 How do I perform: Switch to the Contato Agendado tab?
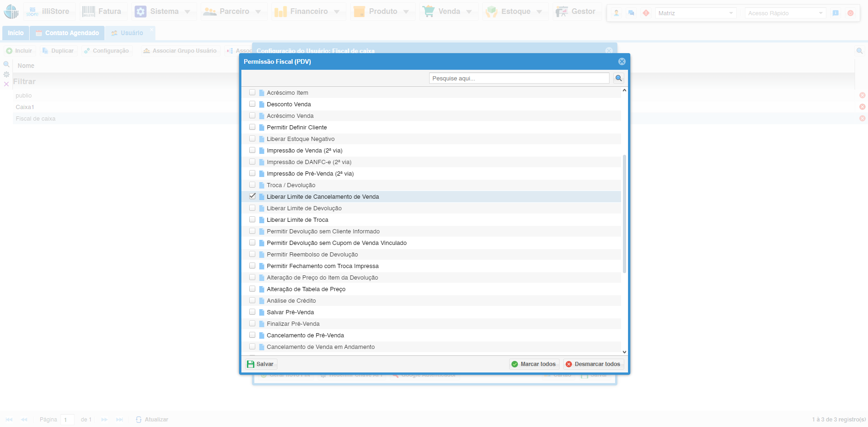(x=67, y=33)
